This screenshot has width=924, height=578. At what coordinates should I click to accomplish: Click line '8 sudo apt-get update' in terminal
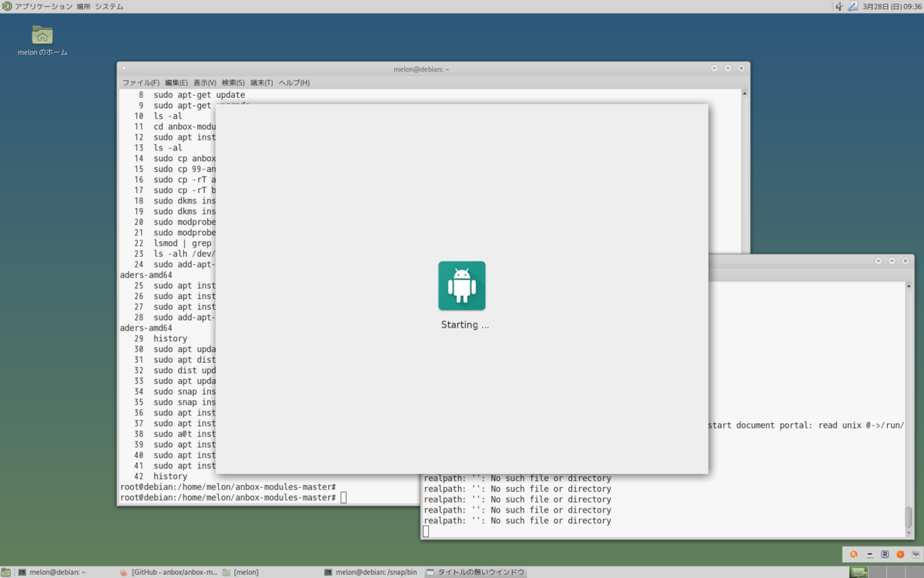click(191, 95)
